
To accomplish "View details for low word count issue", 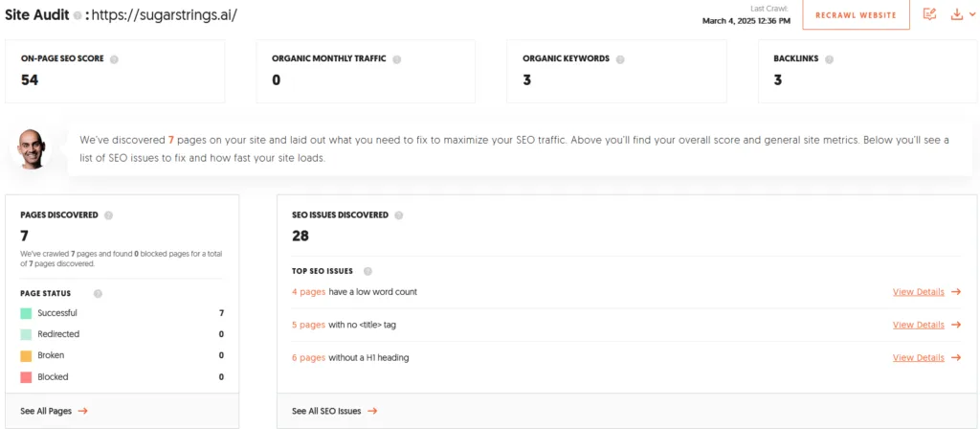I will (x=918, y=291).
